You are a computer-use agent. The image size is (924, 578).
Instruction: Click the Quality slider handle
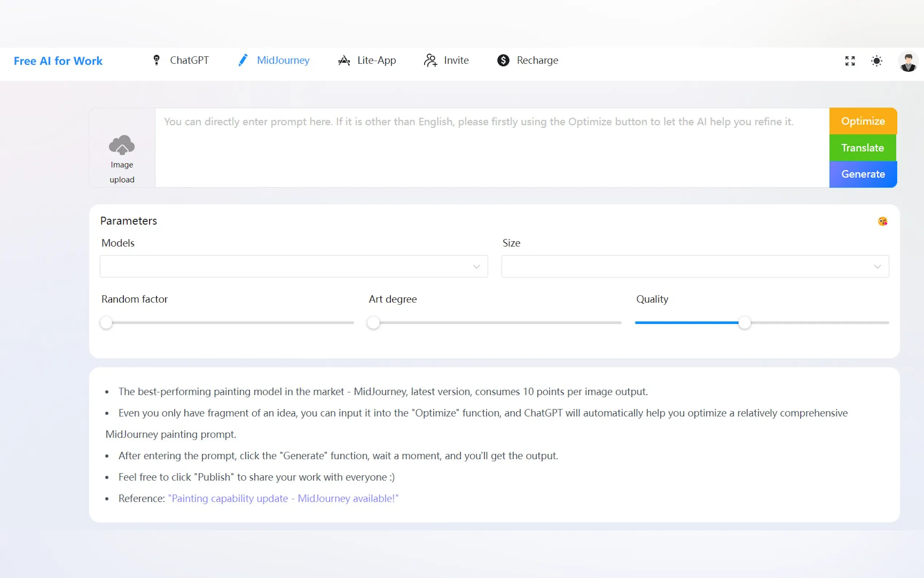coord(744,322)
